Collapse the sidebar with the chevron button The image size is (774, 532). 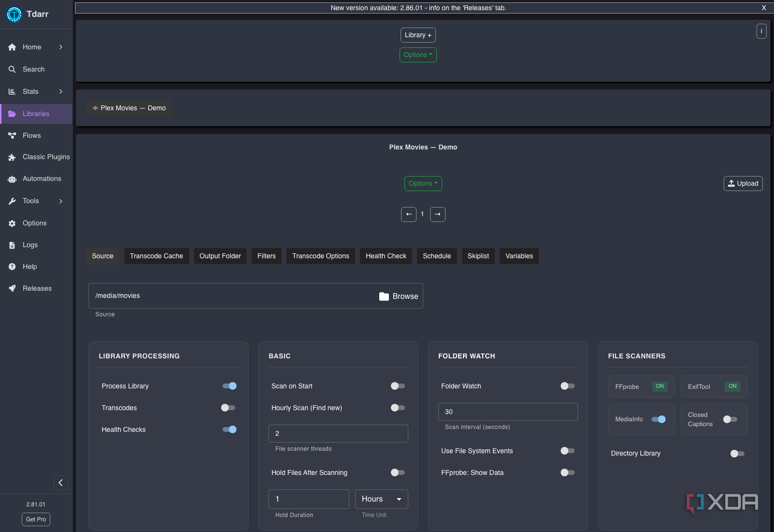60,483
